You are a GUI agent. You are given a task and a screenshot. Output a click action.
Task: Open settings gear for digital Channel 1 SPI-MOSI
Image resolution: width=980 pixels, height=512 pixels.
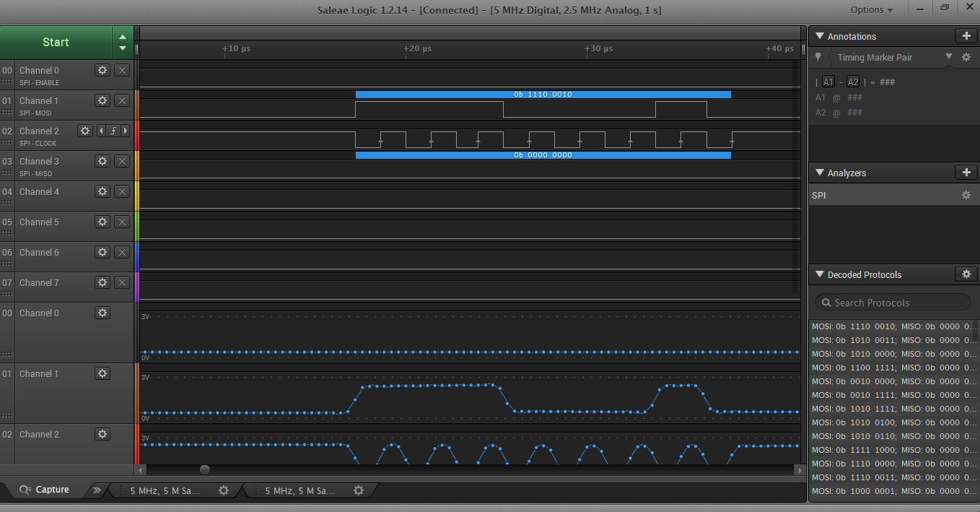pos(102,100)
